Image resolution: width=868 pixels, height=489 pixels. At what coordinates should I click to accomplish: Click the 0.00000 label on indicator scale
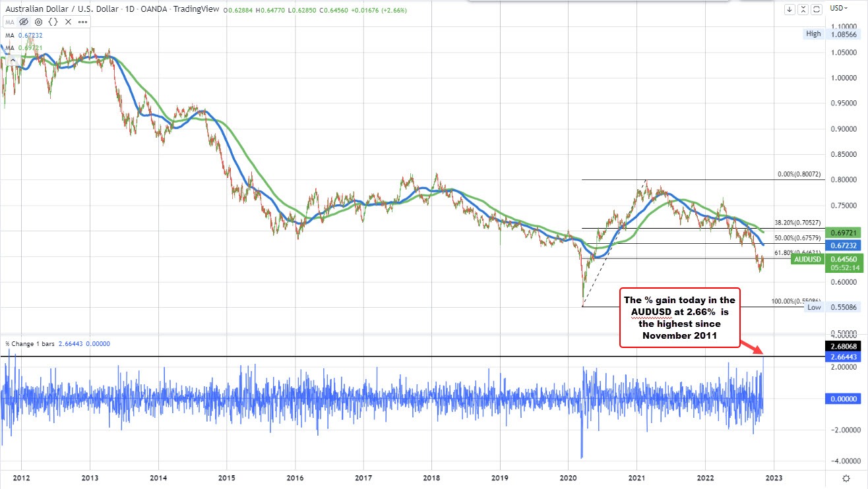point(844,399)
